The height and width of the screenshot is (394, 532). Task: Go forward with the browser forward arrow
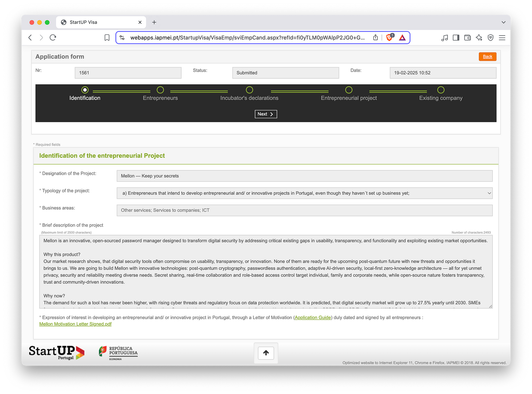point(41,38)
